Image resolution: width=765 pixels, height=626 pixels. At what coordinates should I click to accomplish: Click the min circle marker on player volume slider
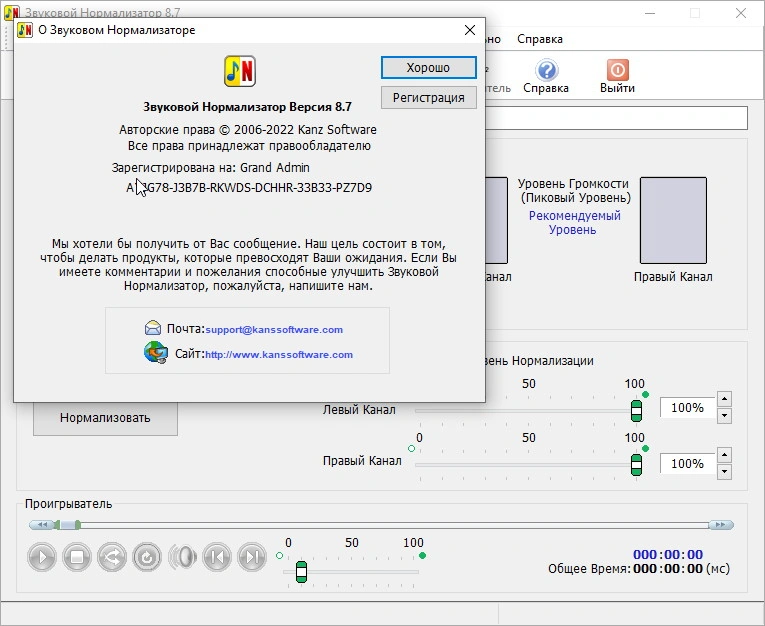279,556
